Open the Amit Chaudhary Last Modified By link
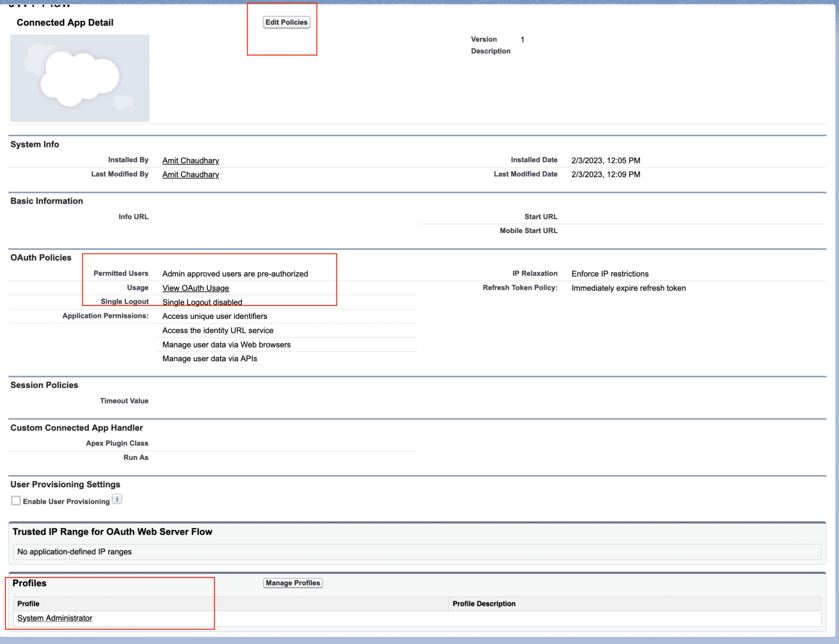 click(190, 174)
